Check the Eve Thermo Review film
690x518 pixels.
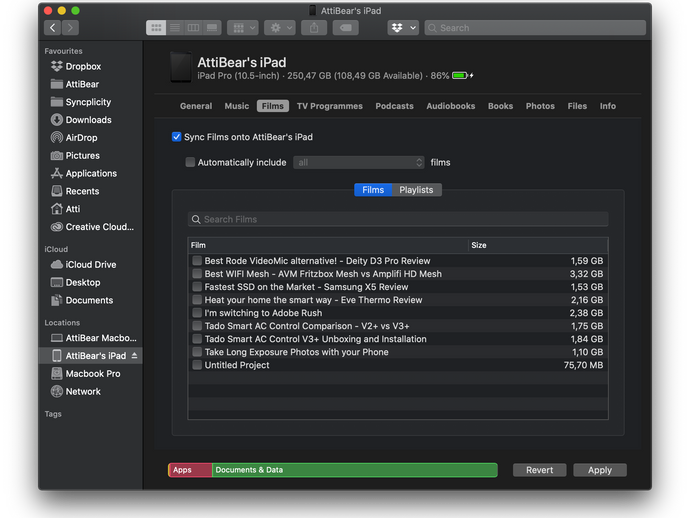coord(197,300)
